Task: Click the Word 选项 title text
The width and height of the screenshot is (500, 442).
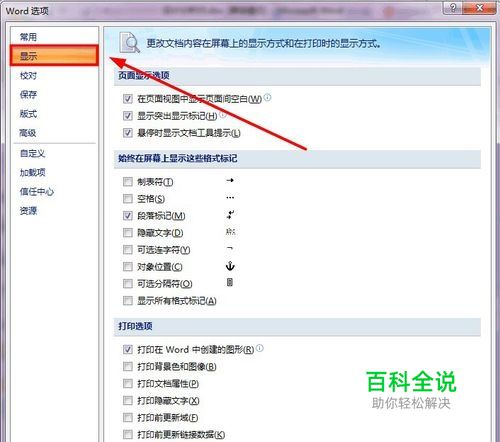Action: coord(27,11)
